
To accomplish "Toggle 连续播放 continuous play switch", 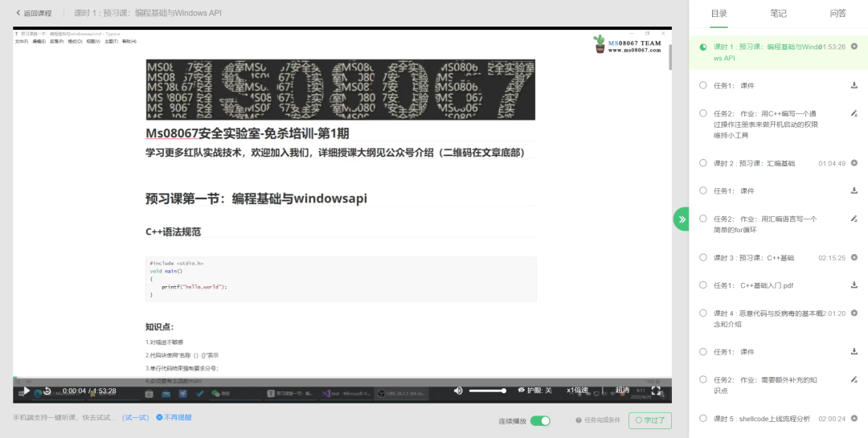I will pos(540,421).
